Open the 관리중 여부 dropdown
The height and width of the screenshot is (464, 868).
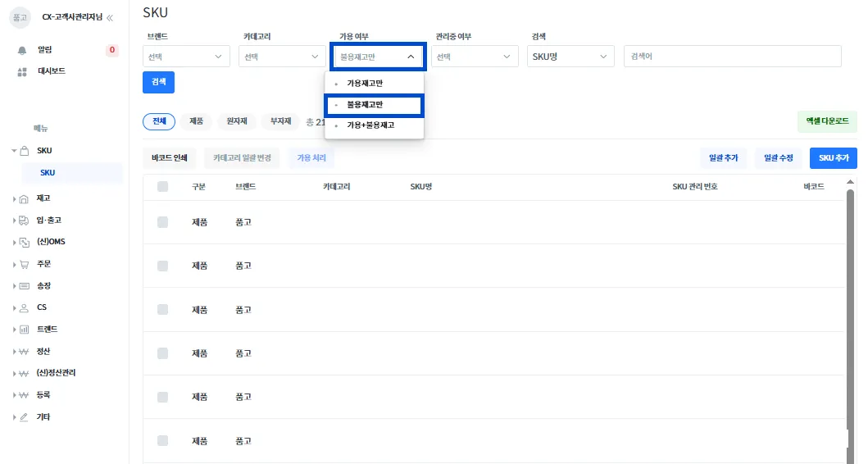pos(475,57)
